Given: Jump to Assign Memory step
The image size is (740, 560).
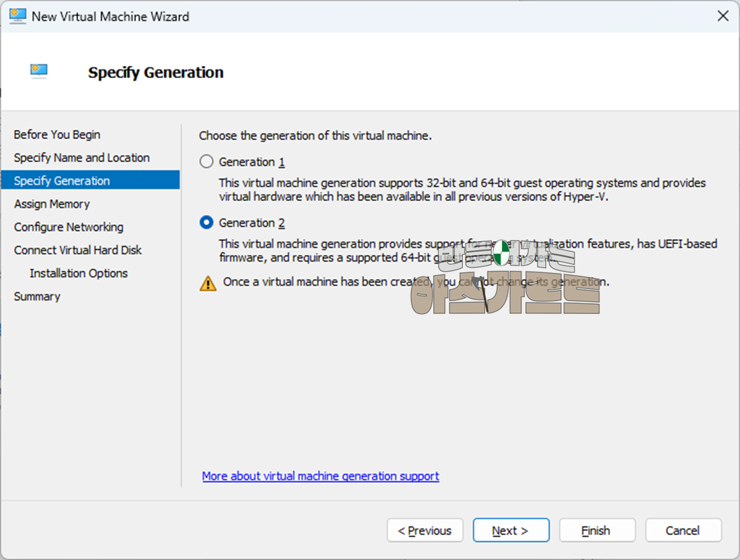Looking at the screenshot, I should click(52, 204).
